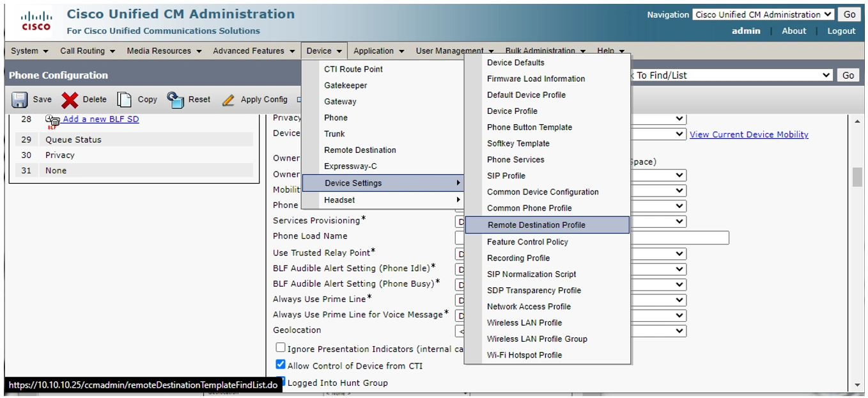The image size is (868, 398).
Task: Select Expressway-C menu item
Action: click(349, 166)
